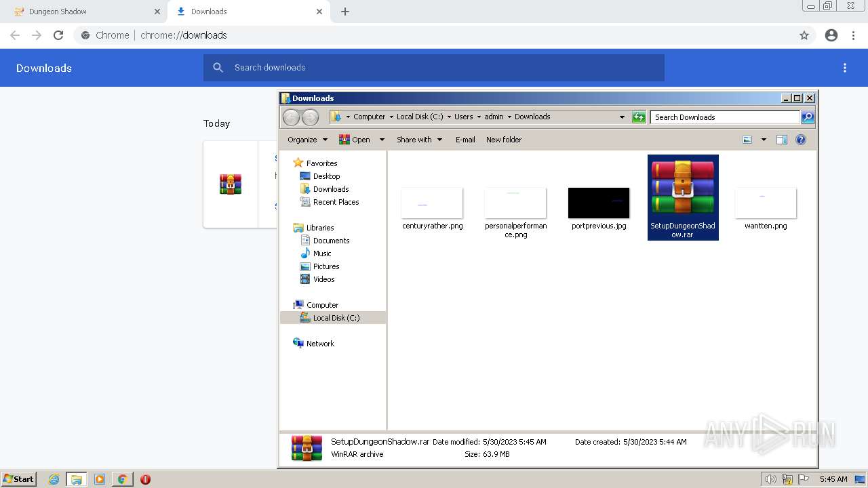Focus the Search downloads field in Chrome
The height and width of the screenshot is (488, 868).
pyautogui.click(x=434, y=68)
